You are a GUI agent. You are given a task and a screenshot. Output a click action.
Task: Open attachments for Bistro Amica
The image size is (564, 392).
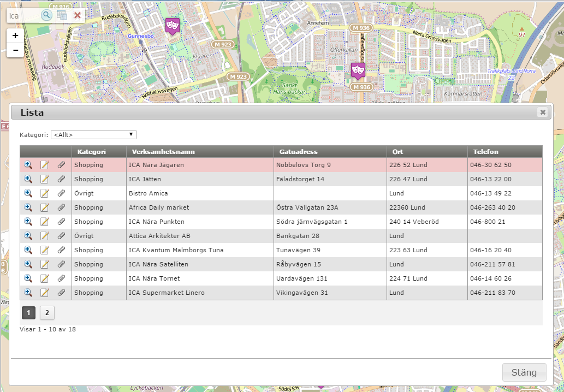62,193
